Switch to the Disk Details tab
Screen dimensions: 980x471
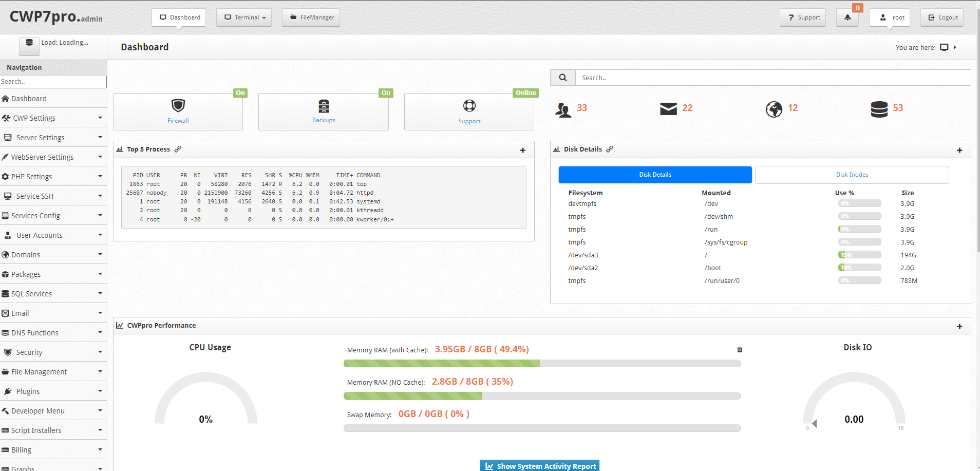coord(655,175)
